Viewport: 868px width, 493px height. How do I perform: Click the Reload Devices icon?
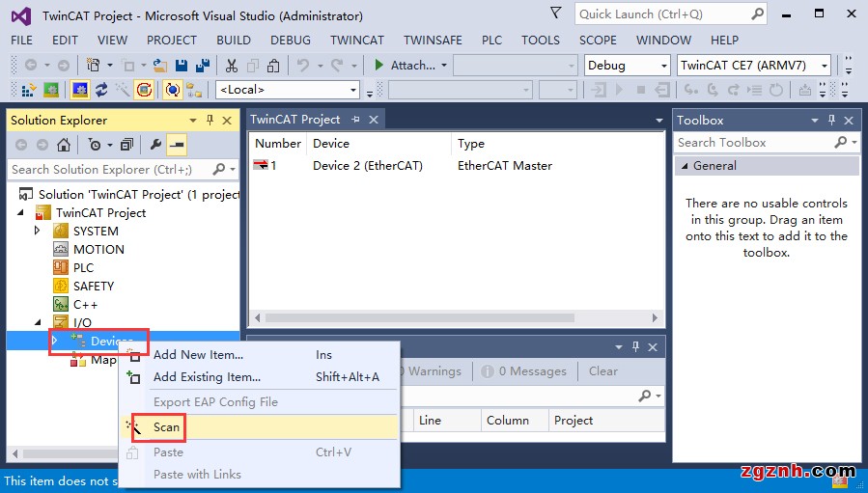coord(100,90)
